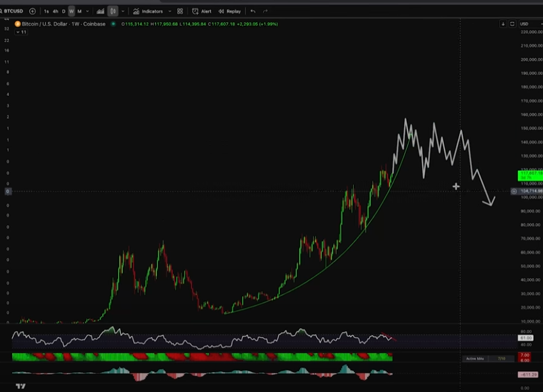The width and height of the screenshot is (543, 392).
Task: Click the Bitcoin / U.S. Dollar chart title
Action: [x=64, y=24]
